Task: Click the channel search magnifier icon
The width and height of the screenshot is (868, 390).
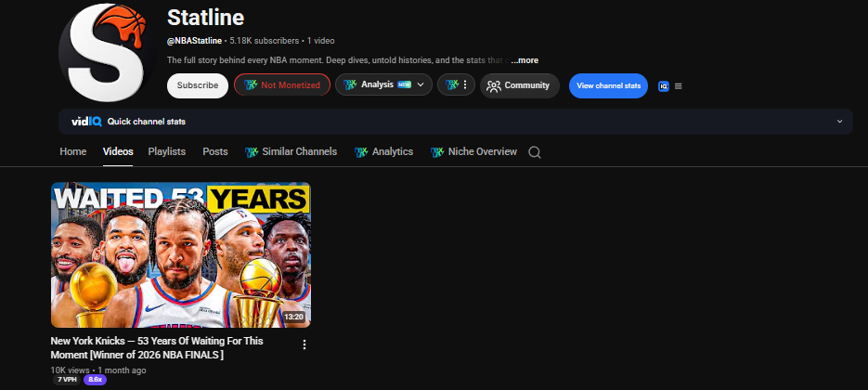Action: [534, 152]
